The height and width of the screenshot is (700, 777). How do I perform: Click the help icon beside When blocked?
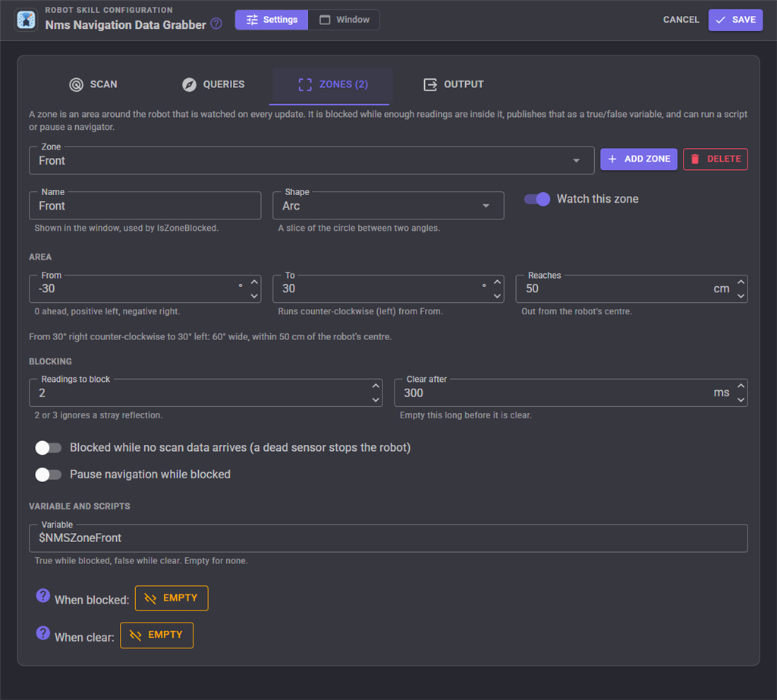pos(43,595)
